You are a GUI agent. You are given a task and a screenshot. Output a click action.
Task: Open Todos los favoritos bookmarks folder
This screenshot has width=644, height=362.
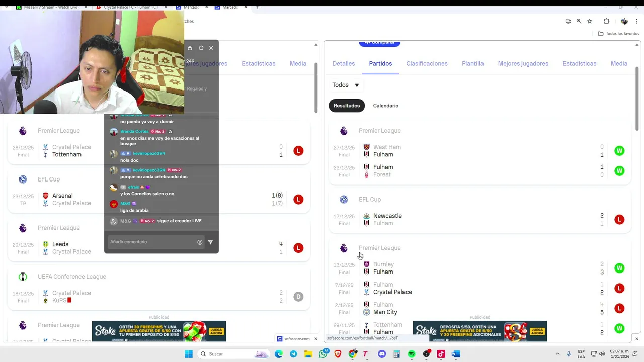[x=618, y=33]
